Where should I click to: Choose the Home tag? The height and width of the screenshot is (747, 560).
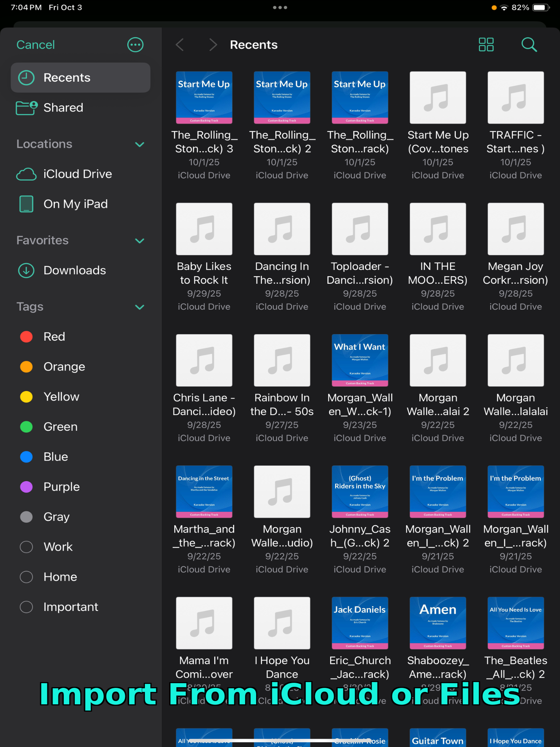[x=80, y=577]
